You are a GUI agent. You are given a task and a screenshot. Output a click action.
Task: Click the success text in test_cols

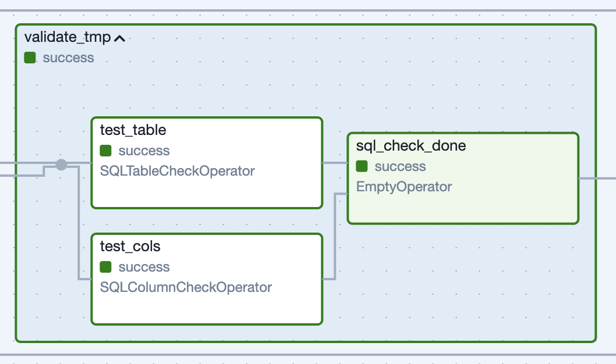(x=144, y=267)
